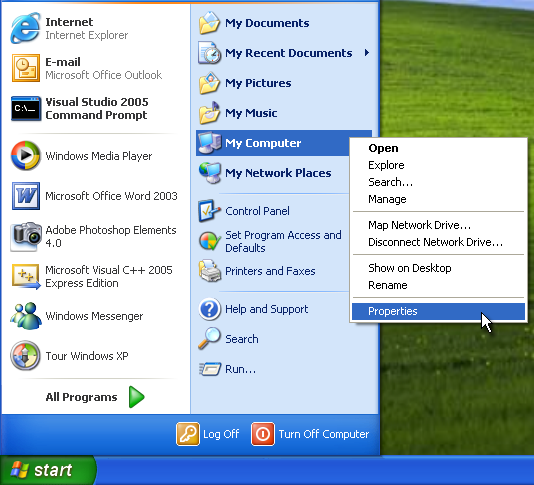
Task: Click the My Computer label
Action: pos(263,143)
